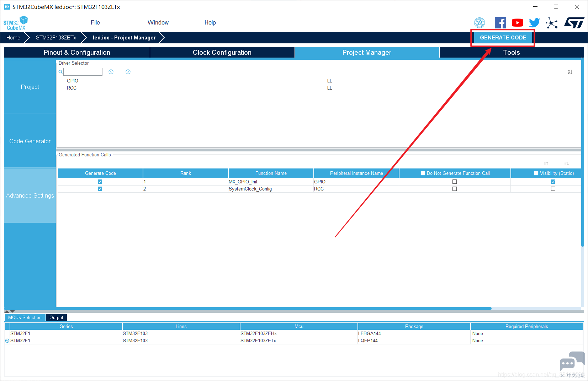Click the Required Peripherals column header
Viewport: 588px width, 381px height.
pos(526,326)
